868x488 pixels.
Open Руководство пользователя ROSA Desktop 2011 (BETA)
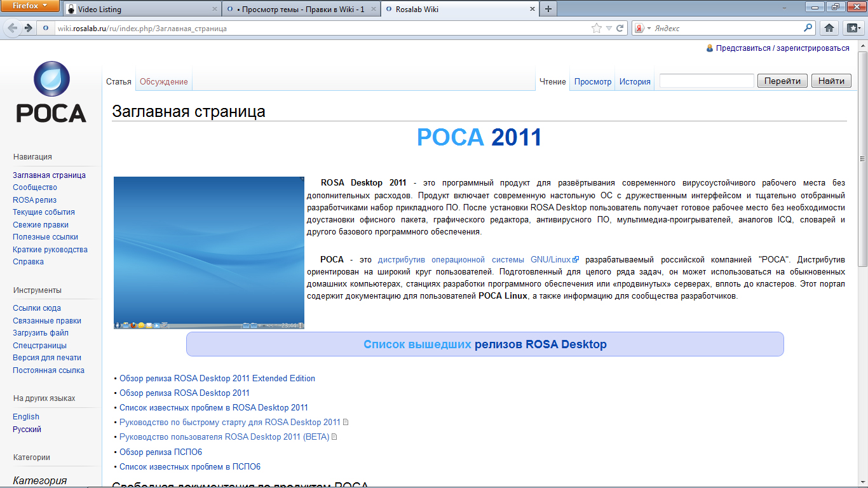[x=224, y=437]
